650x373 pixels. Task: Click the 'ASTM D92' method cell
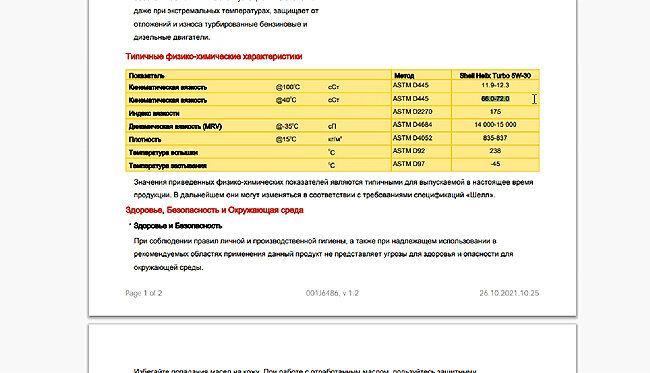(409, 151)
